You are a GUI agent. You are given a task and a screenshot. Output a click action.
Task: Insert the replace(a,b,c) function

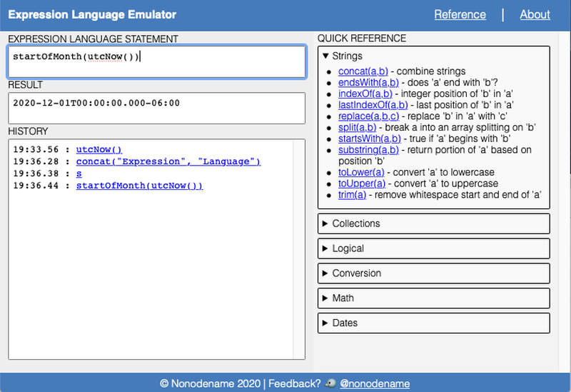368,116
